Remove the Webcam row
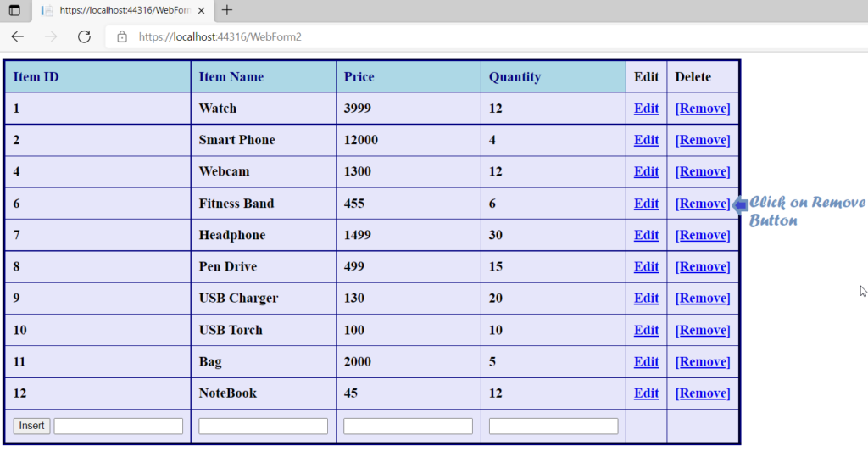The height and width of the screenshot is (452, 868). point(703,171)
